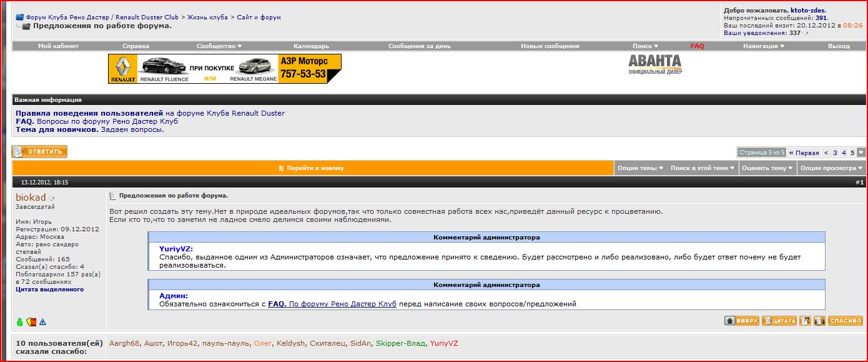Screen dimensions: 868x362
Task: Expand the Ваши уведомления dropdown arrow
Action: [x=806, y=33]
